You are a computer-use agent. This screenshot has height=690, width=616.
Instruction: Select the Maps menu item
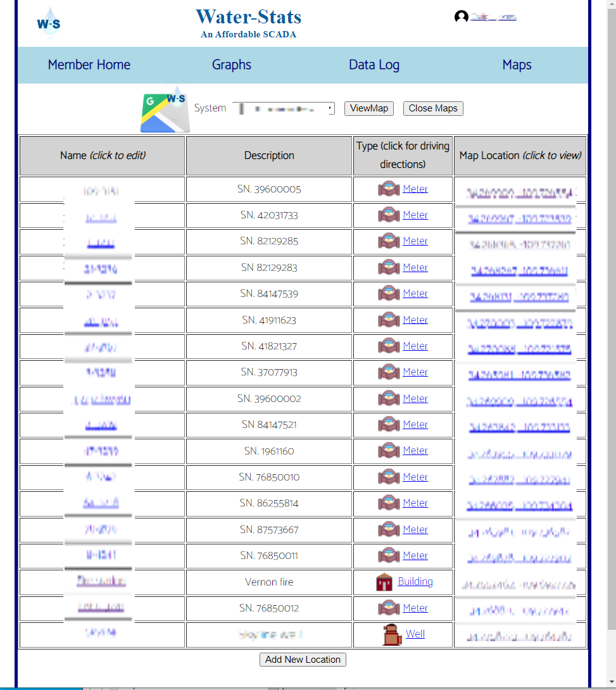(x=517, y=65)
